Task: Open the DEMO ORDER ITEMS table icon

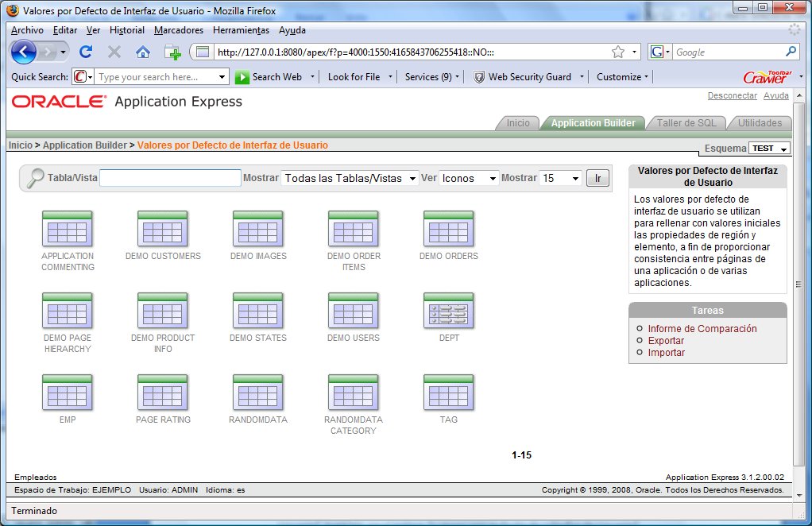Action: pyautogui.click(x=354, y=229)
